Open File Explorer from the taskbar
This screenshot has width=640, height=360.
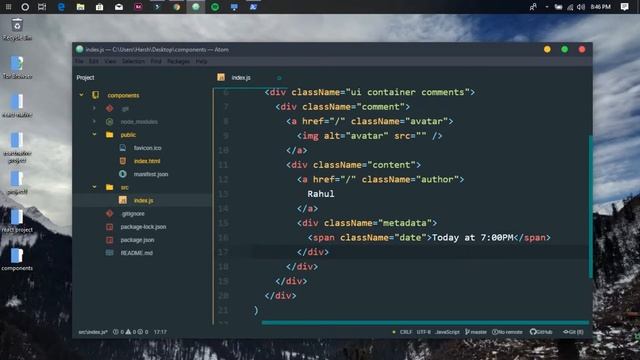click(80, 7)
